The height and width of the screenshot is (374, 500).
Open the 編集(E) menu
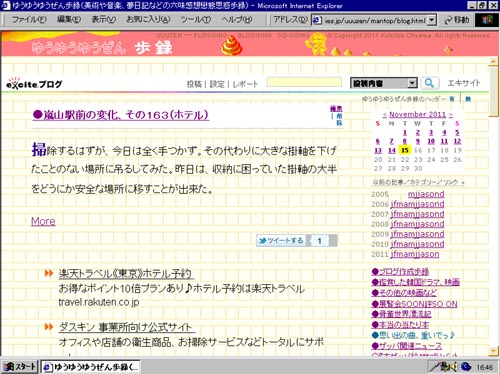tap(69, 20)
